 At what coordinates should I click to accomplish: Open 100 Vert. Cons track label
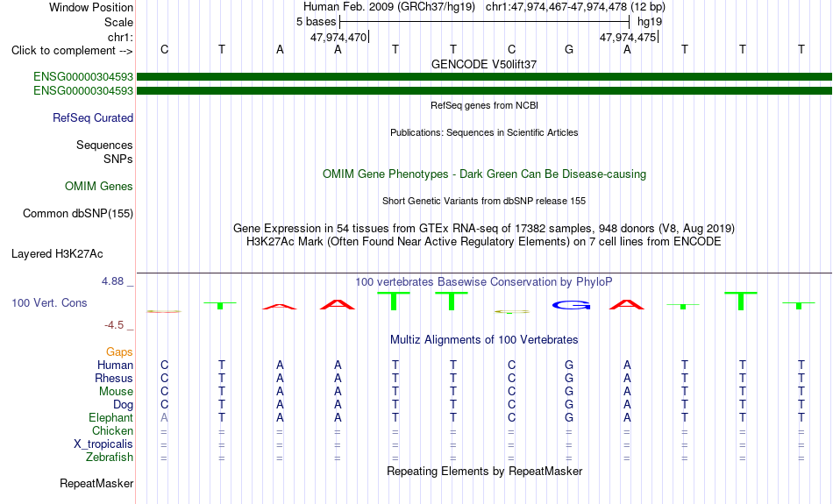point(49,302)
